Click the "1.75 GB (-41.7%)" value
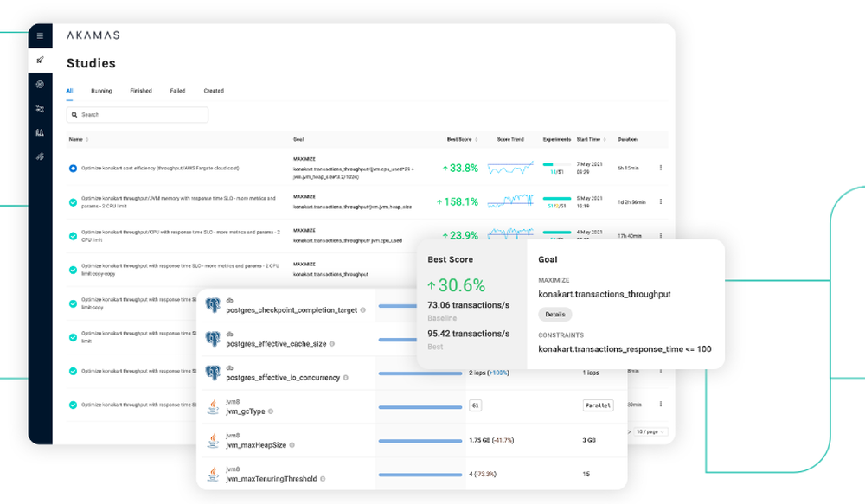Viewport: 865px width, 504px height. tap(491, 441)
